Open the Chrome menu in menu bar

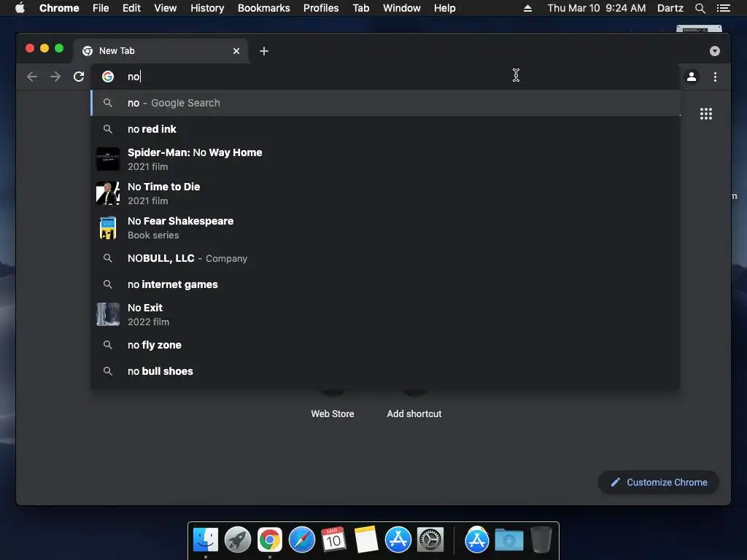(x=59, y=8)
